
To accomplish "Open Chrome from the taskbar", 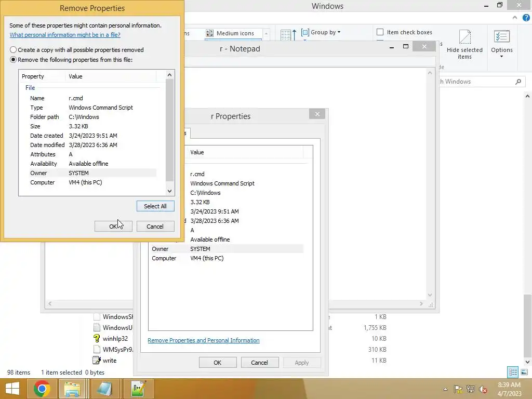I will [42, 389].
